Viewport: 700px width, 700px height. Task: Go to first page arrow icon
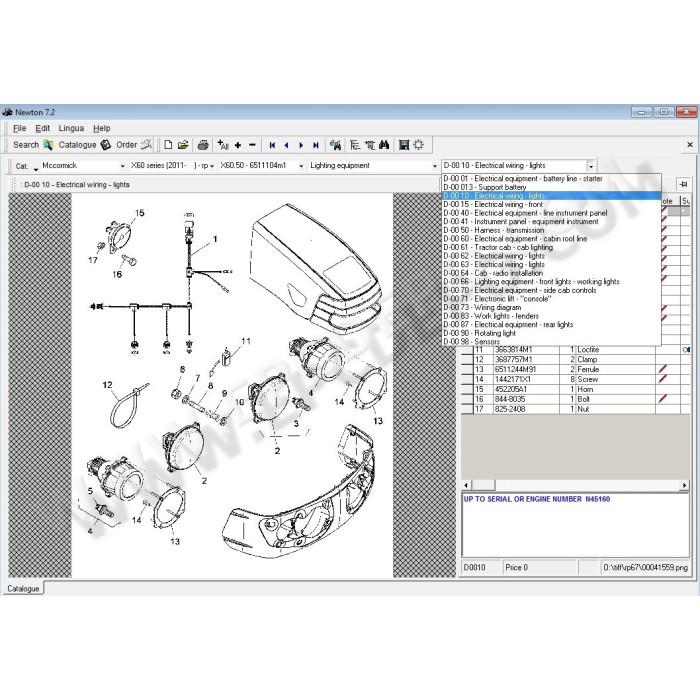[272, 145]
